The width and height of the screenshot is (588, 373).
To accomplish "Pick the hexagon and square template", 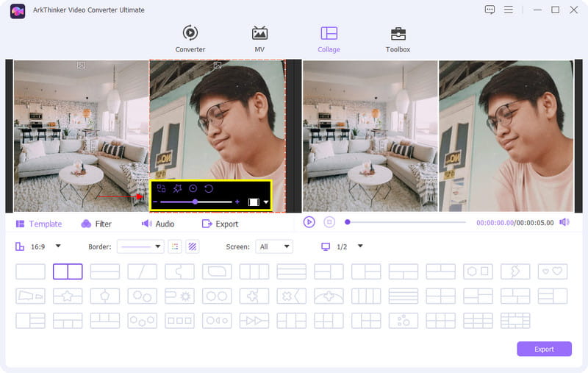I will tap(478, 271).
